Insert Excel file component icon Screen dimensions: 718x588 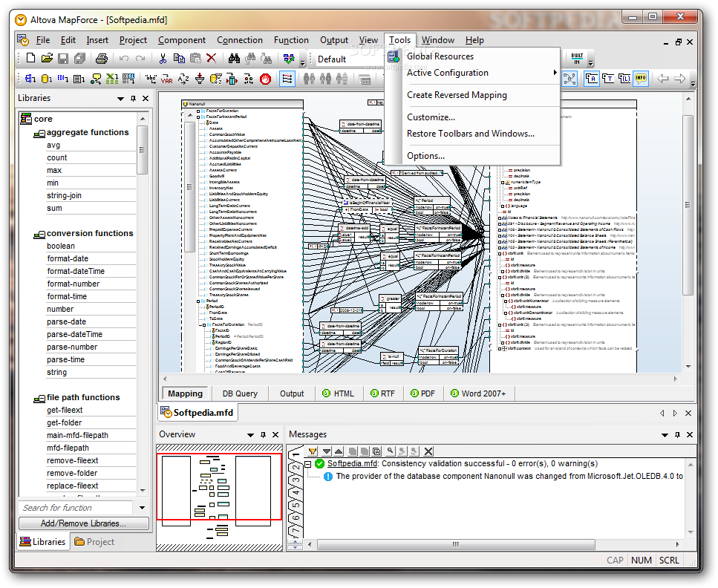click(x=111, y=79)
